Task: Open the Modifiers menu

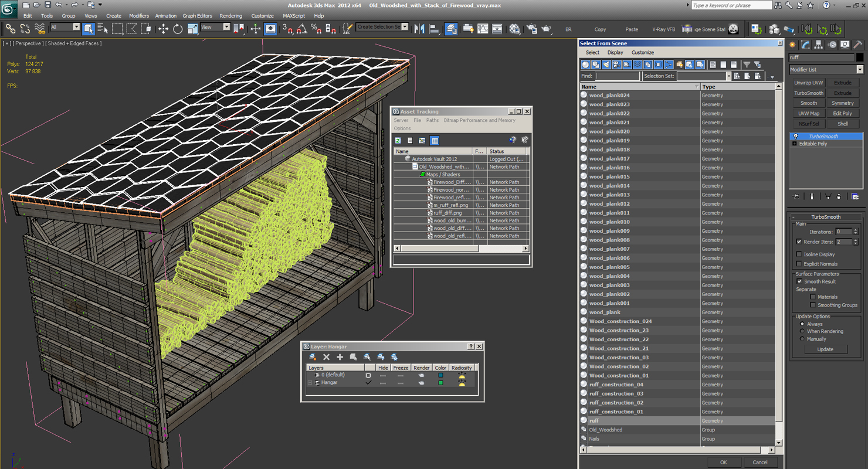Action: click(139, 16)
